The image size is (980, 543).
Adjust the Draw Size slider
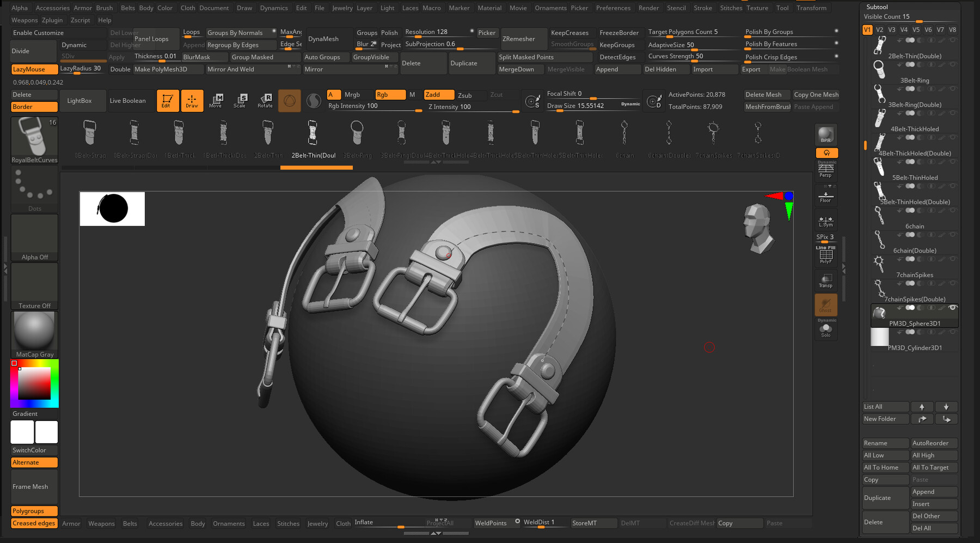click(593, 106)
